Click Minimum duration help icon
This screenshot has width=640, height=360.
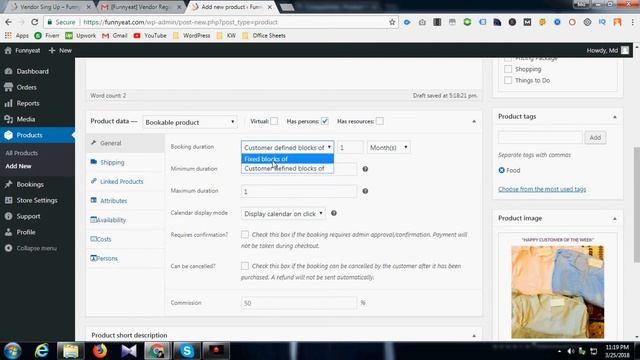point(365,169)
